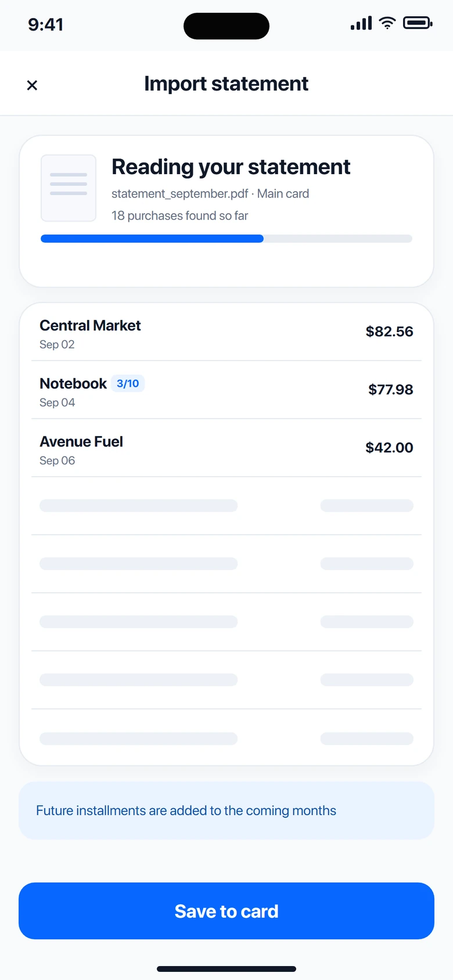The image size is (453, 980).
Task: Click the statement reading progress bar
Action: (x=227, y=239)
